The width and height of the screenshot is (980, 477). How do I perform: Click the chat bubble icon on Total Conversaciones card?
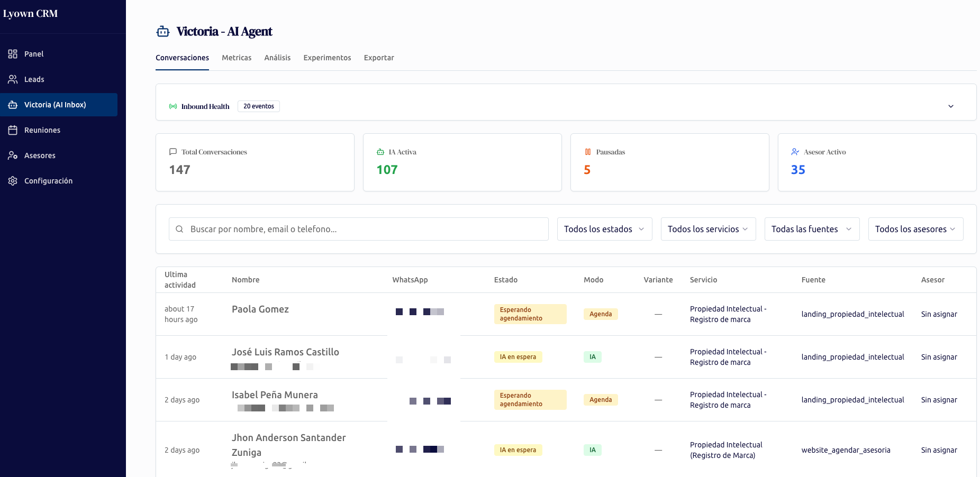point(173,152)
